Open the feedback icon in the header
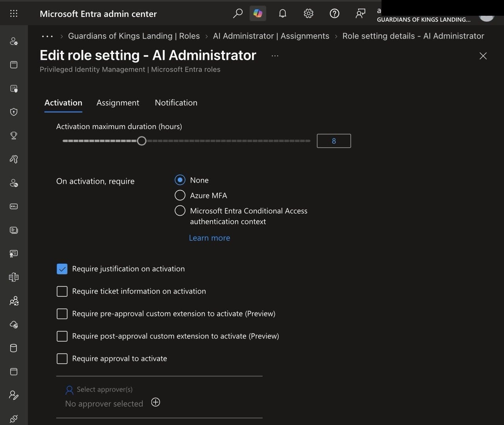The width and height of the screenshot is (504, 425). pos(361,14)
